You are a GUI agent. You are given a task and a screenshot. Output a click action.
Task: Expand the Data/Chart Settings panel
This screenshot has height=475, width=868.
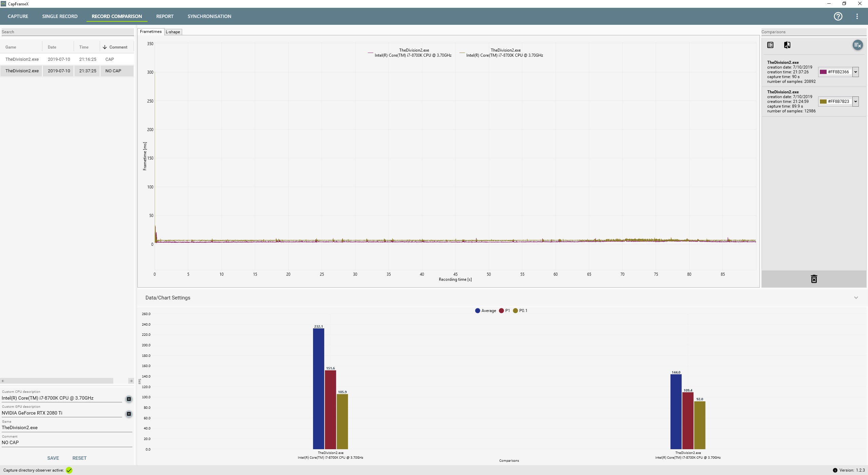[x=856, y=298]
